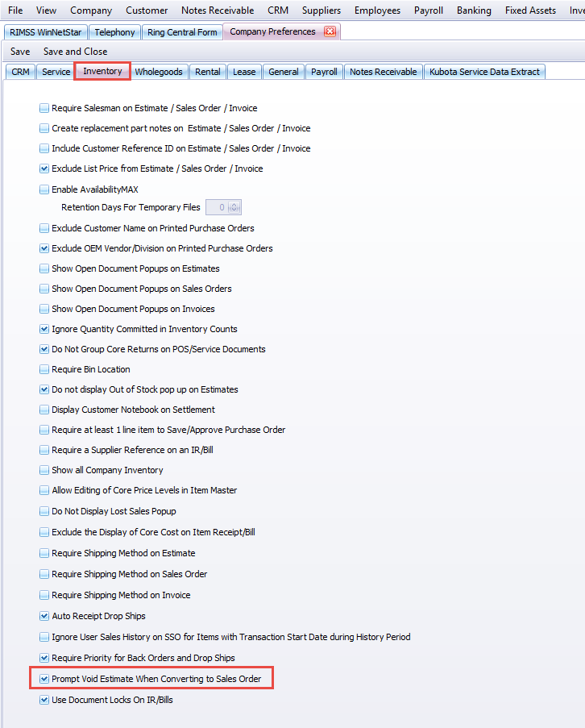
Task: Check Display Customer Notebook on Settlement
Action: point(44,410)
